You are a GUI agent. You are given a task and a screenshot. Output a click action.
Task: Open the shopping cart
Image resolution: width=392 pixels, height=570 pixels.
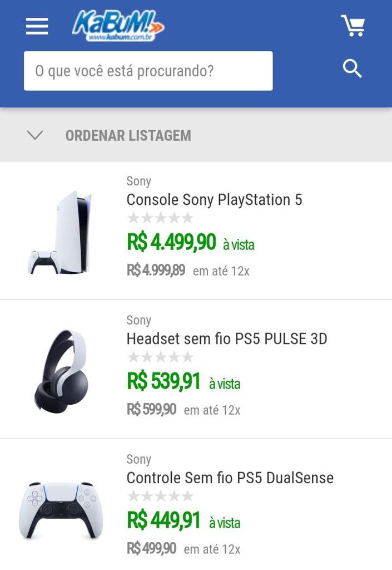pyautogui.click(x=353, y=26)
